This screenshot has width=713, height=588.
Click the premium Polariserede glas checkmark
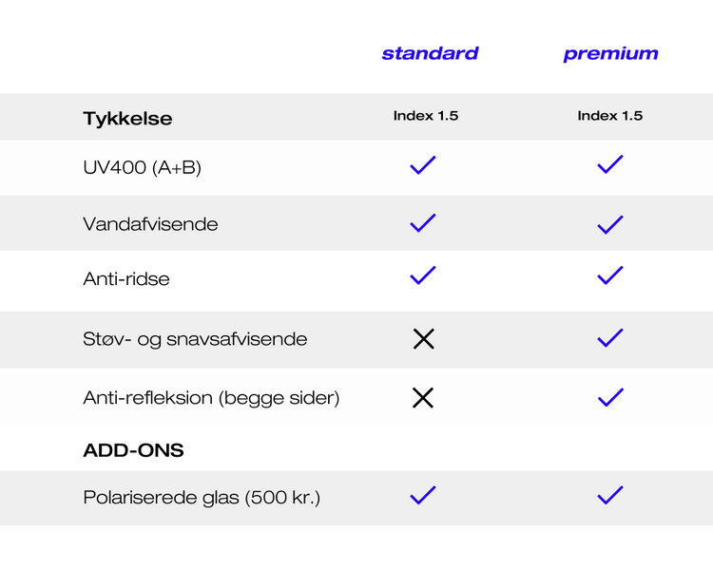(x=610, y=495)
